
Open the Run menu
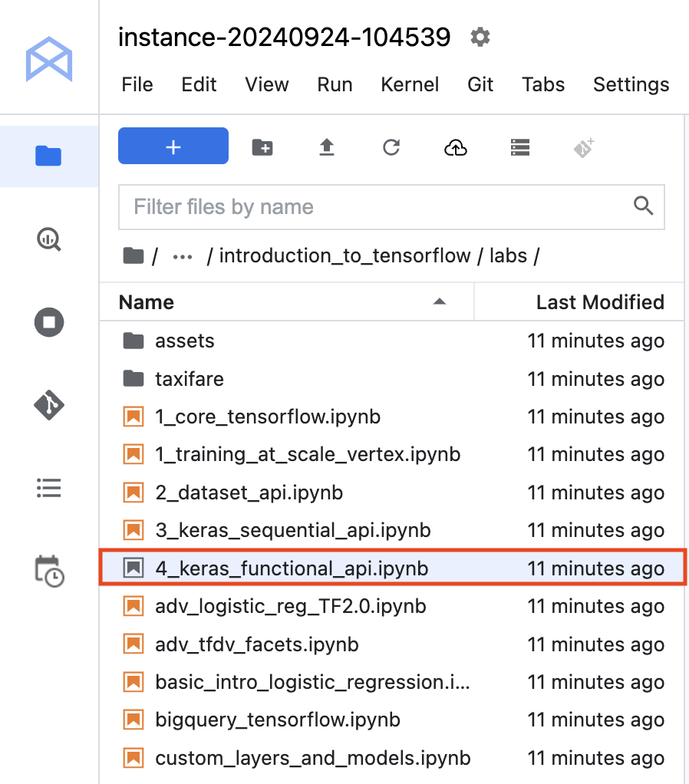[335, 84]
